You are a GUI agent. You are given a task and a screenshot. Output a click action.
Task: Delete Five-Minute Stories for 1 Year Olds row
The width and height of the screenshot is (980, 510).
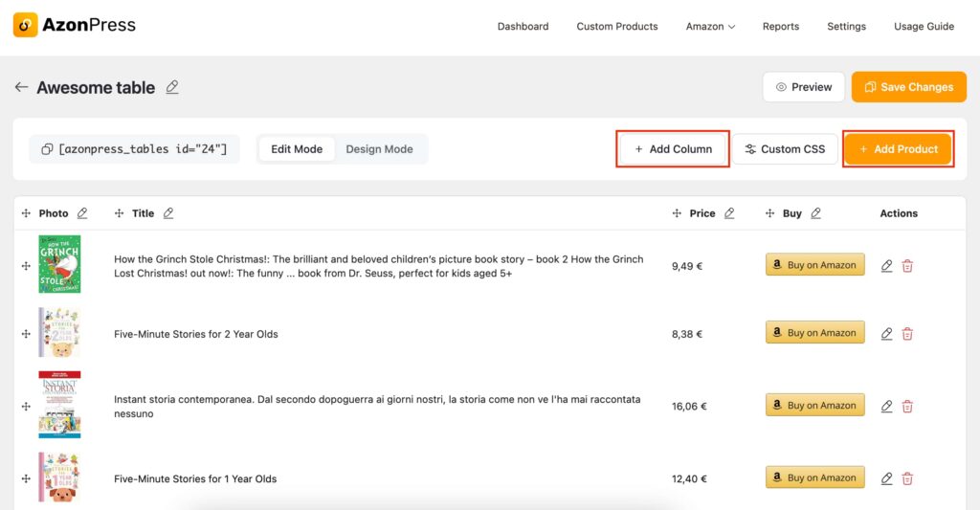[907, 478]
